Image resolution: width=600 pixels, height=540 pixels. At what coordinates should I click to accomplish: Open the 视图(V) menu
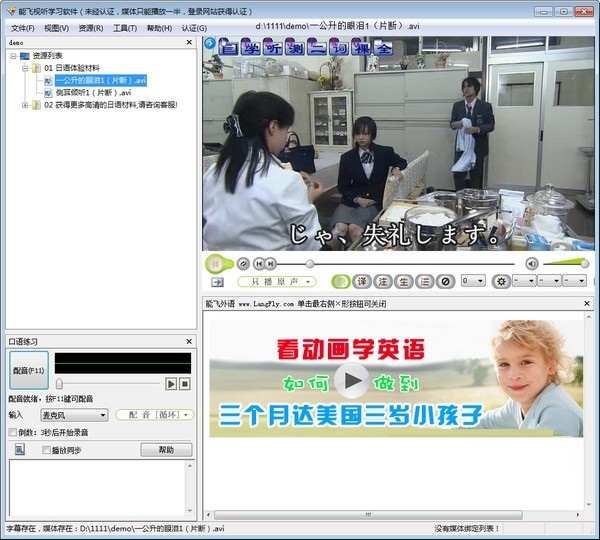coord(57,28)
